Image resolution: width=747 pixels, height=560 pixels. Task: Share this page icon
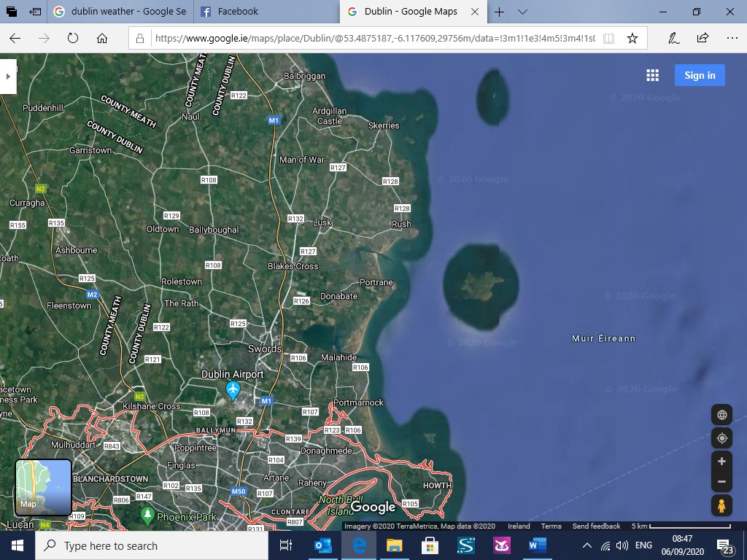click(x=703, y=38)
